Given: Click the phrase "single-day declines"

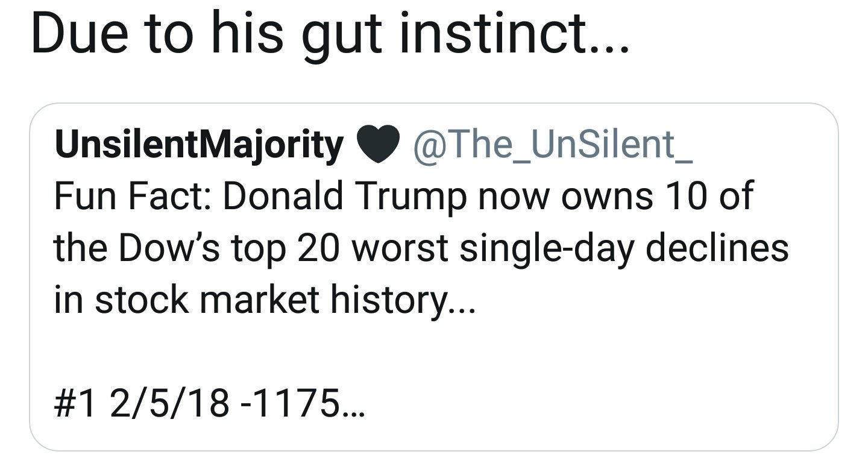Looking at the screenshot, I should [x=624, y=248].
